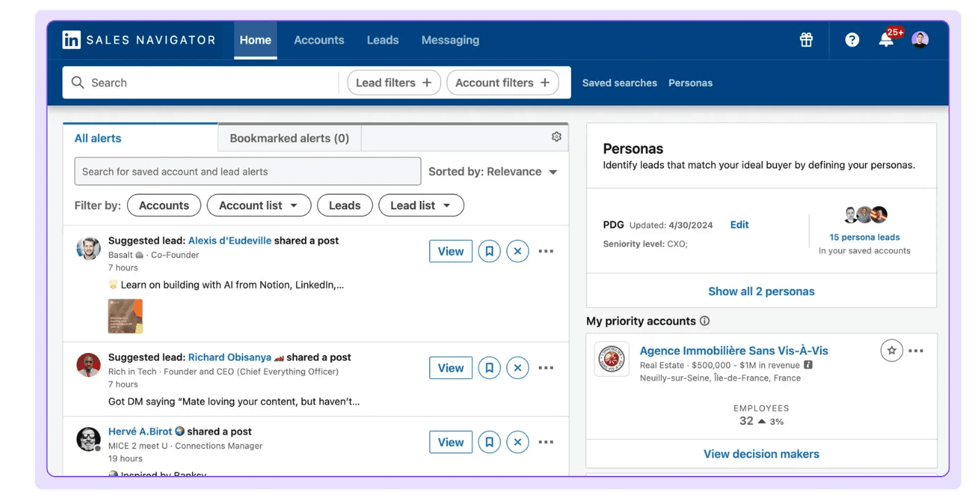Viewport: 980px width, 501px height.
Task: Open Saved searches
Action: [620, 82]
